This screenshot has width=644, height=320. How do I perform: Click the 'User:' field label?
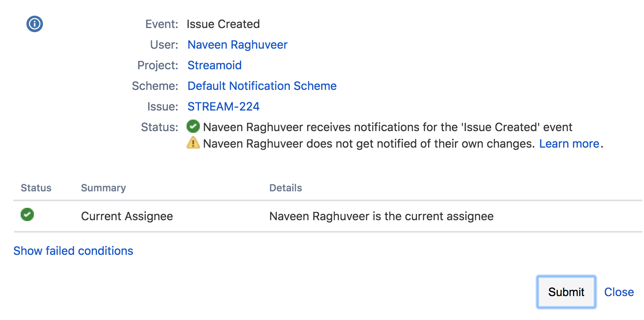[164, 45]
